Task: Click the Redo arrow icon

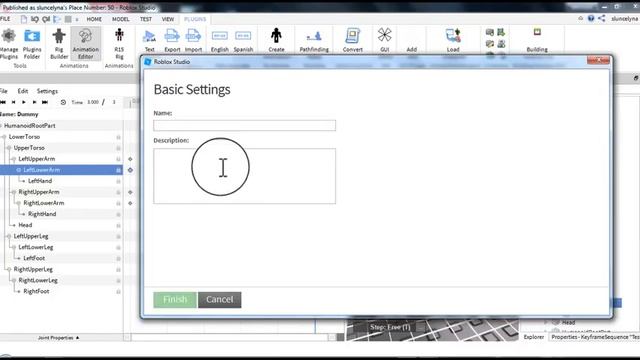Action: (46, 19)
